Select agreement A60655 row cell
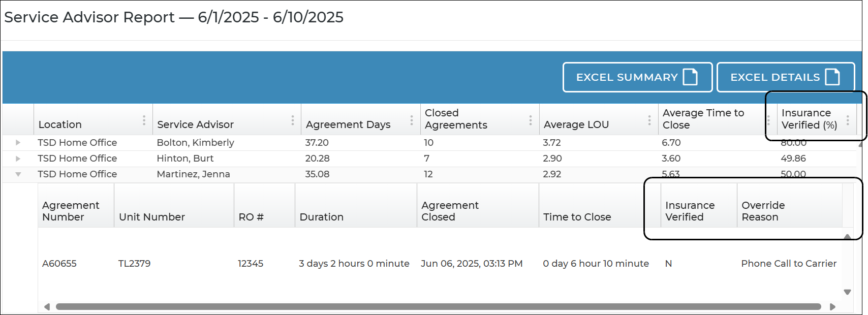 click(x=59, y=264)
